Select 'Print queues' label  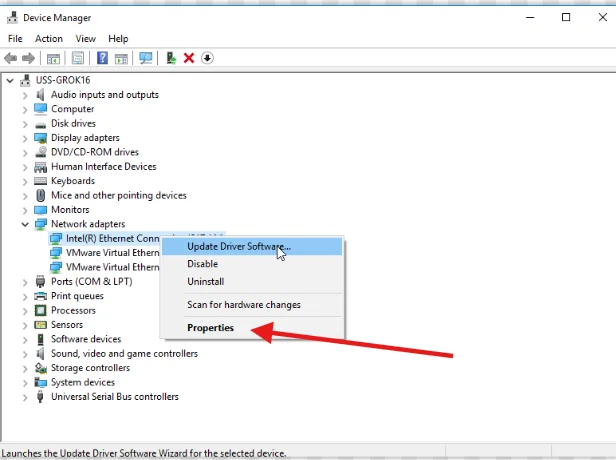77,296
